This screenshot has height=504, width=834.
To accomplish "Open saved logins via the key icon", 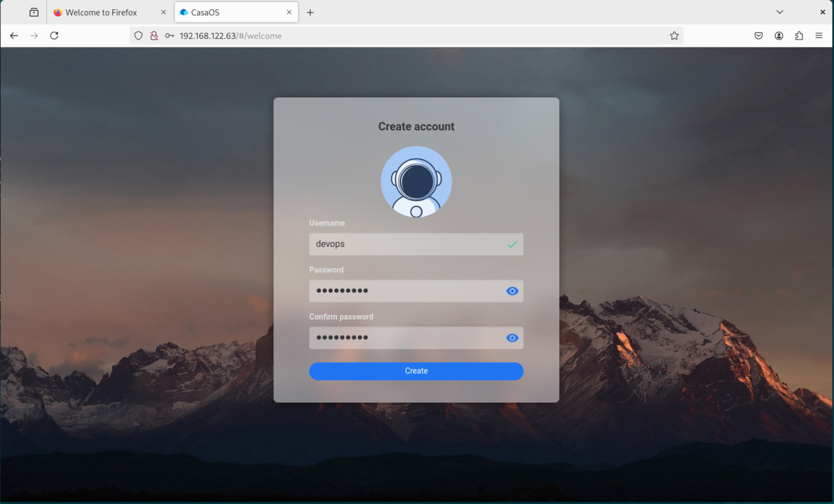I will (x=169, y=36).
